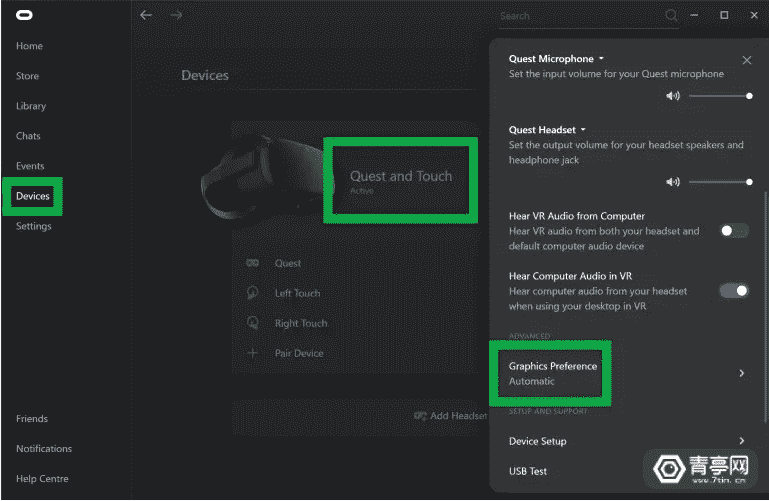Open Friends in sidebar
769x501 pixels.
(32, 419)
